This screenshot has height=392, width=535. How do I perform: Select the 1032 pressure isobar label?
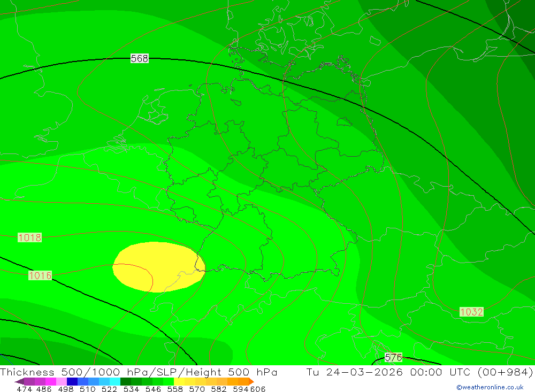point(471,312)
